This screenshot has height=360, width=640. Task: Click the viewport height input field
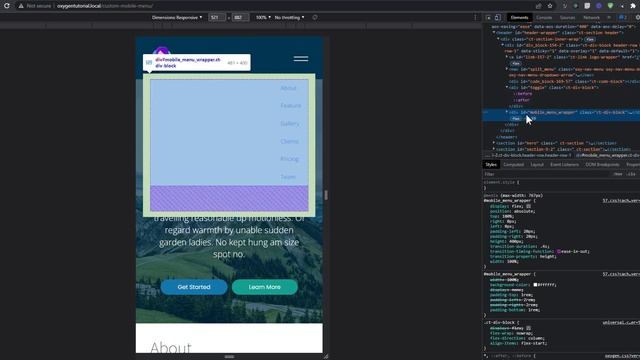pyautogui.click(x=240, y=18)
